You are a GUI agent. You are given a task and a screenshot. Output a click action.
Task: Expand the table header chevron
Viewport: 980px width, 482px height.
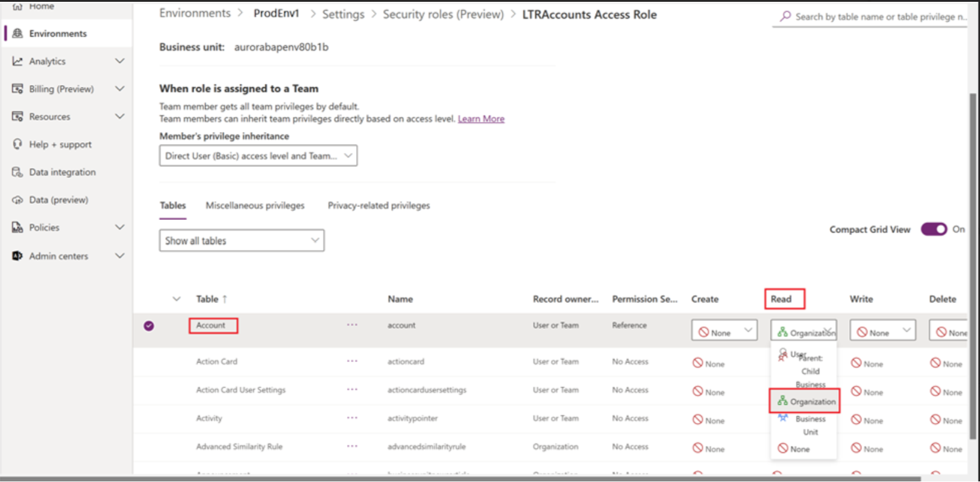177,299
